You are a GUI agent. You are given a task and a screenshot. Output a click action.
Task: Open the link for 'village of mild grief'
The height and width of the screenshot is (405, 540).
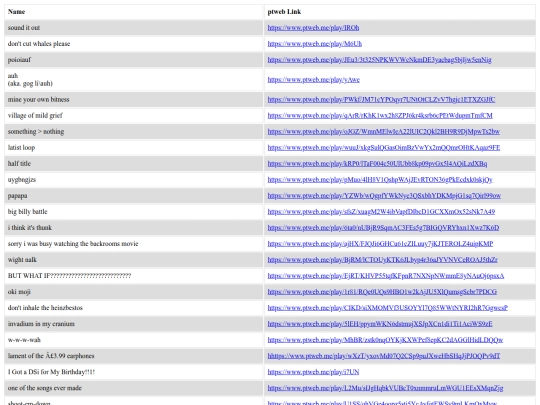pyautogui.click(x=380, y=115)
